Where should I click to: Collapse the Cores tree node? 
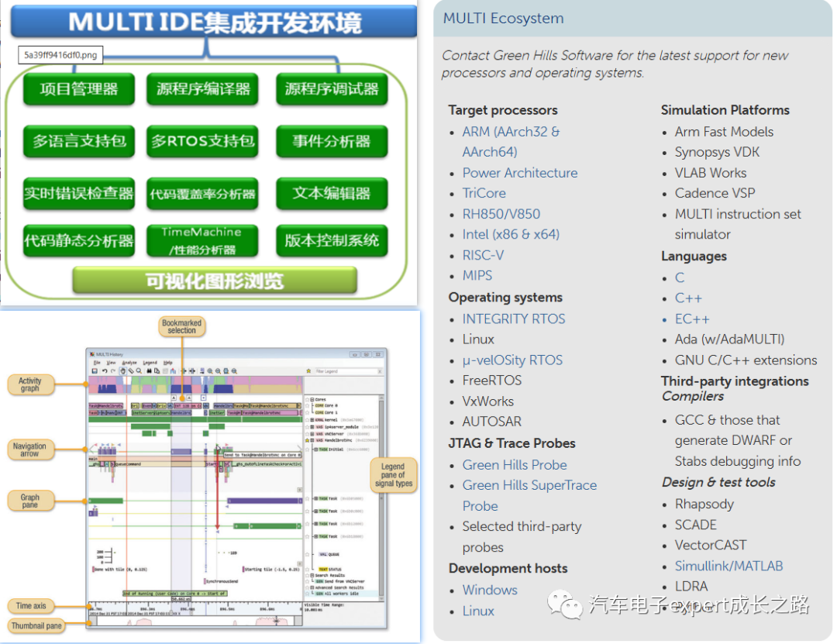tap(312, 399)
